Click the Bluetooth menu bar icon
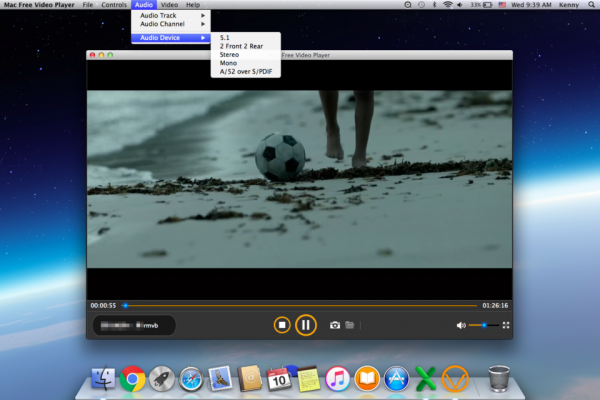 point(434,5)
